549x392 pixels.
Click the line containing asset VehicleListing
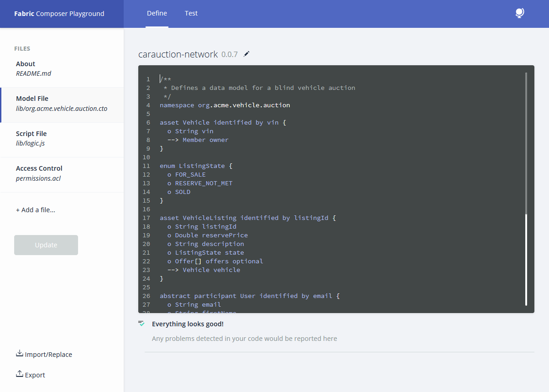coord(248,218)
